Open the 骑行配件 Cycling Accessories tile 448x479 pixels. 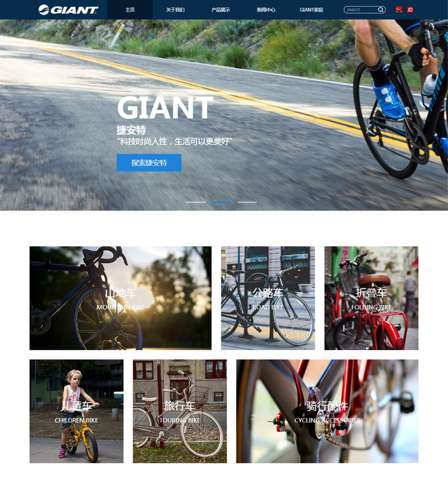click(x=328, y=411)
